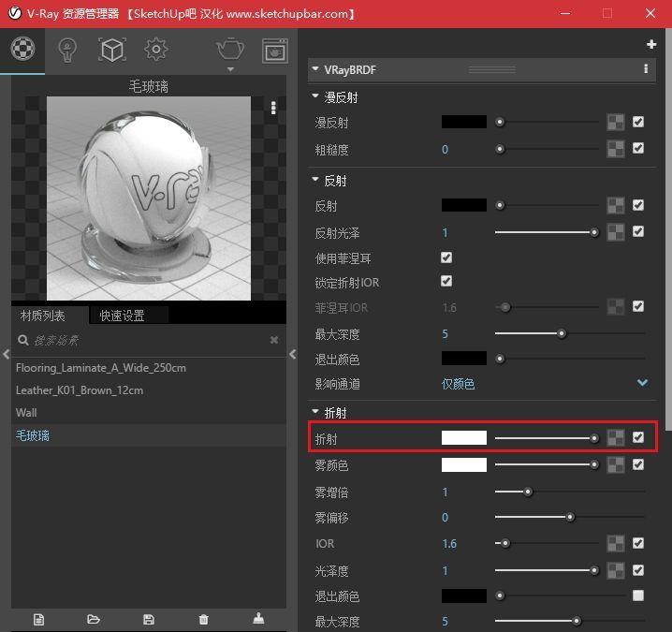Click the 粗糙度 value 0
Image resolution: width=672 pixels, height=632 pixels.
445,149
